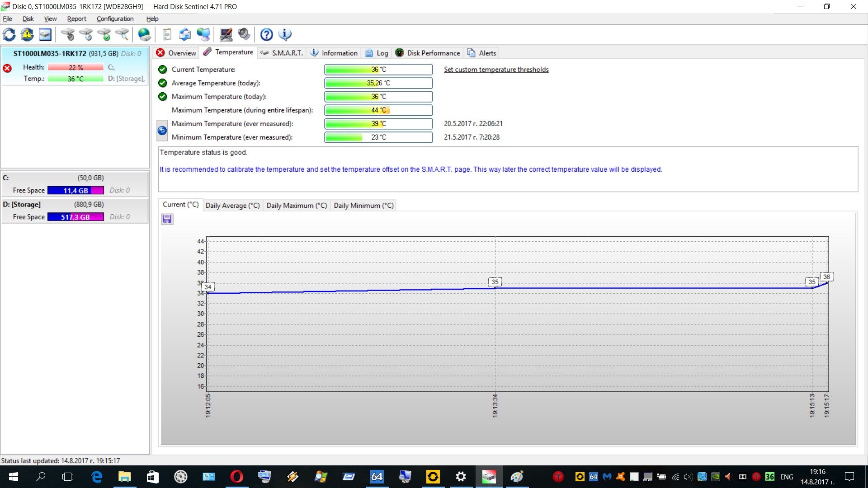Screen dimensions: 868x488
Task: Open the File menu
Action: [8, 19]
